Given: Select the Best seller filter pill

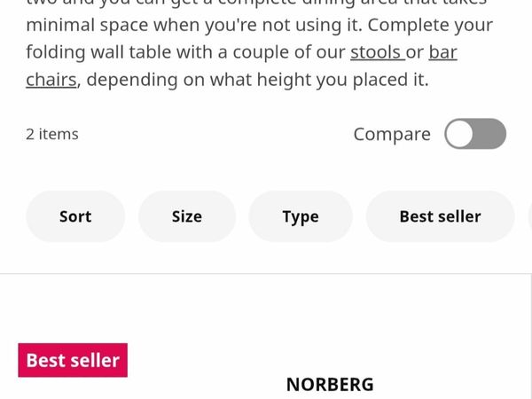Looking at the screenshot, I should [x=440, y=216].
